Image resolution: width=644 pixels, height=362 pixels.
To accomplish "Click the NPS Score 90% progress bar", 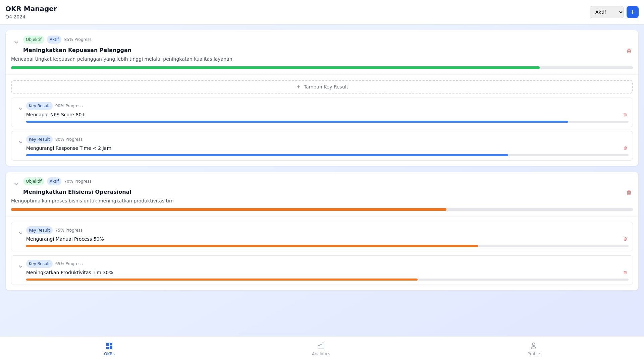I will coord(327,122).
